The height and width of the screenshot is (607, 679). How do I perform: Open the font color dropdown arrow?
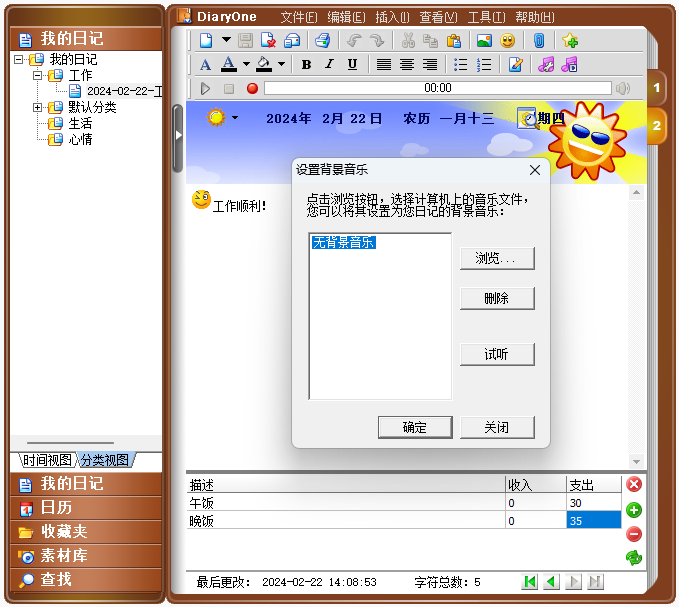coord(246,64)
